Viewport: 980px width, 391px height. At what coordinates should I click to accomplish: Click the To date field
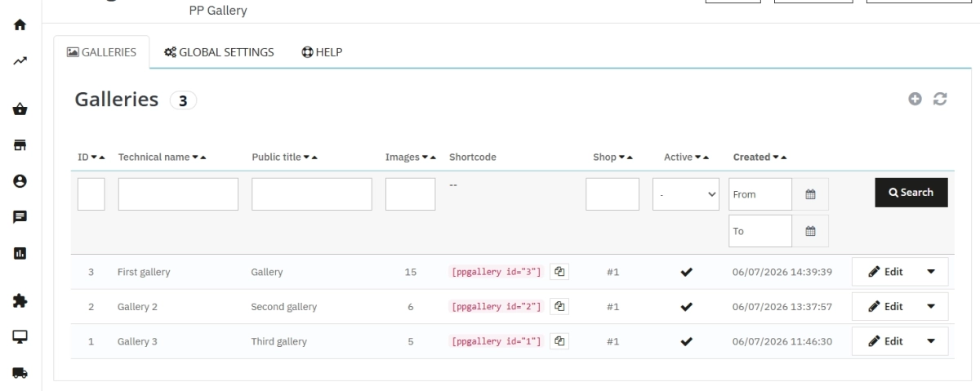tap(760, 231)
